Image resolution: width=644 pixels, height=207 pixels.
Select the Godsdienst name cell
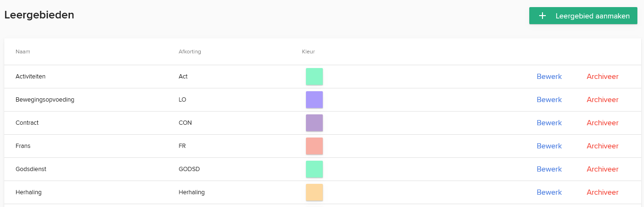(x=31, y=169)
